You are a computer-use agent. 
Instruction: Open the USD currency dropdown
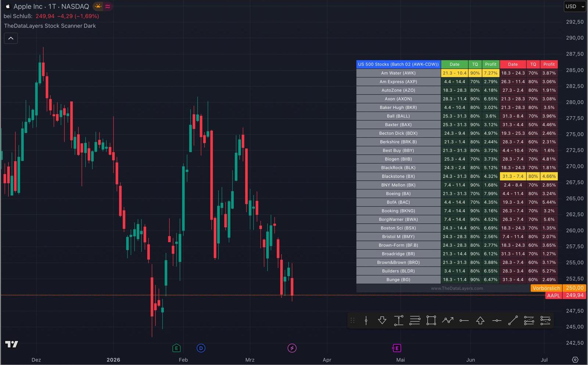pyautogui.click(x=574, y=6)
